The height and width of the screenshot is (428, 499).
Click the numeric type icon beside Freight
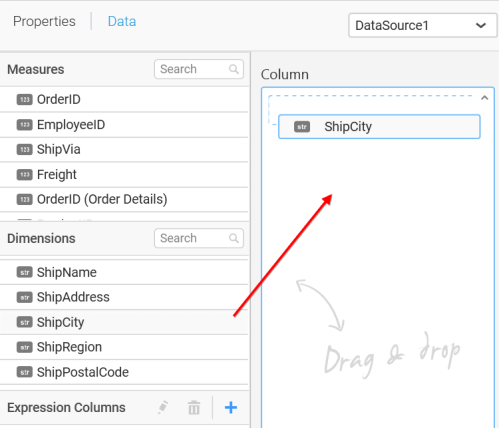tap(25, 174)
